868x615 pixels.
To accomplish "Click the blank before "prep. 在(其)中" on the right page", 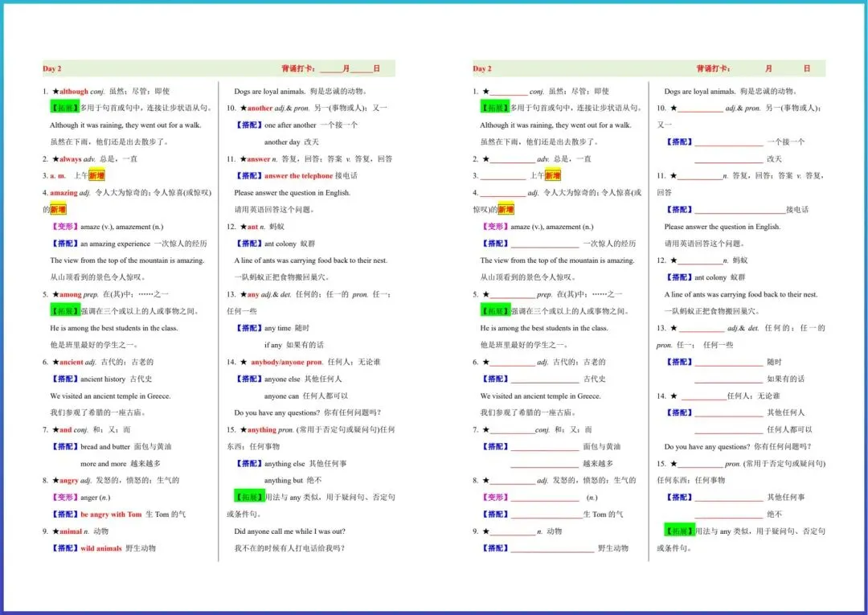I will [x=513, y=296].
